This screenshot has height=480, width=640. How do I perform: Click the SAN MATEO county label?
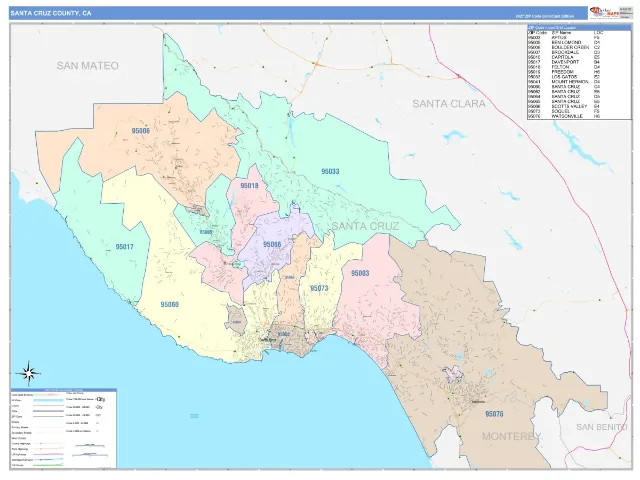(87, 66)
